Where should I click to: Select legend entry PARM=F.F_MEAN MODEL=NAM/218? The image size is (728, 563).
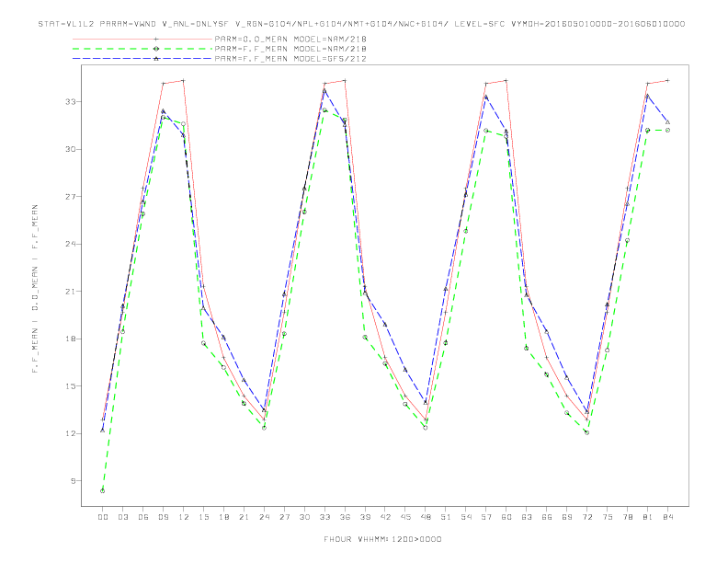coord(290,49)
